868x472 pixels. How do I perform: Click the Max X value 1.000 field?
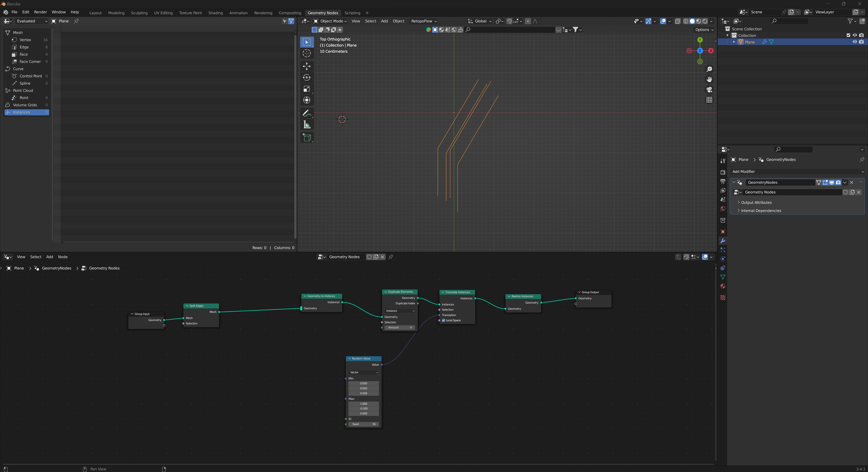click(x=364, y=404)
